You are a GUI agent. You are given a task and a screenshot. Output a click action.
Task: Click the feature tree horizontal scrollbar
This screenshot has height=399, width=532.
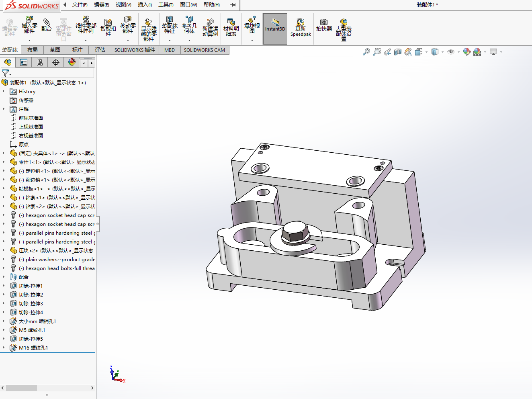click(x=22, y=388)
